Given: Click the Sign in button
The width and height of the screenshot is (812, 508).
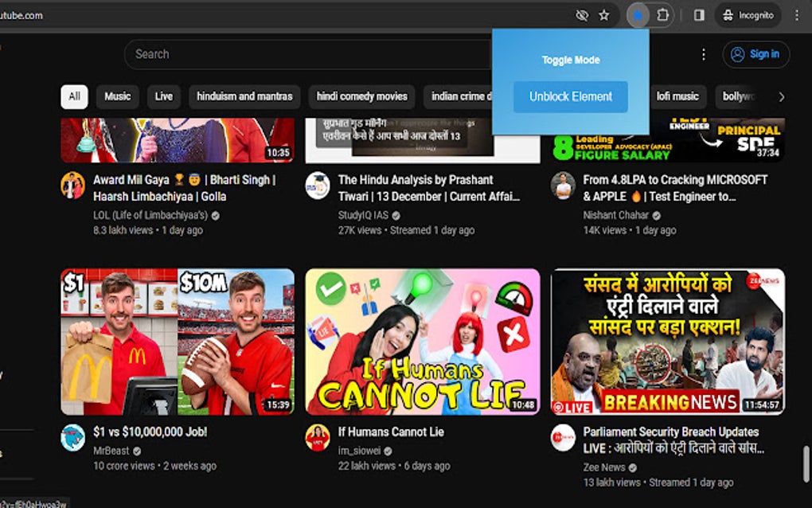Looking at the screenshot, I should (x=755, y=53).
